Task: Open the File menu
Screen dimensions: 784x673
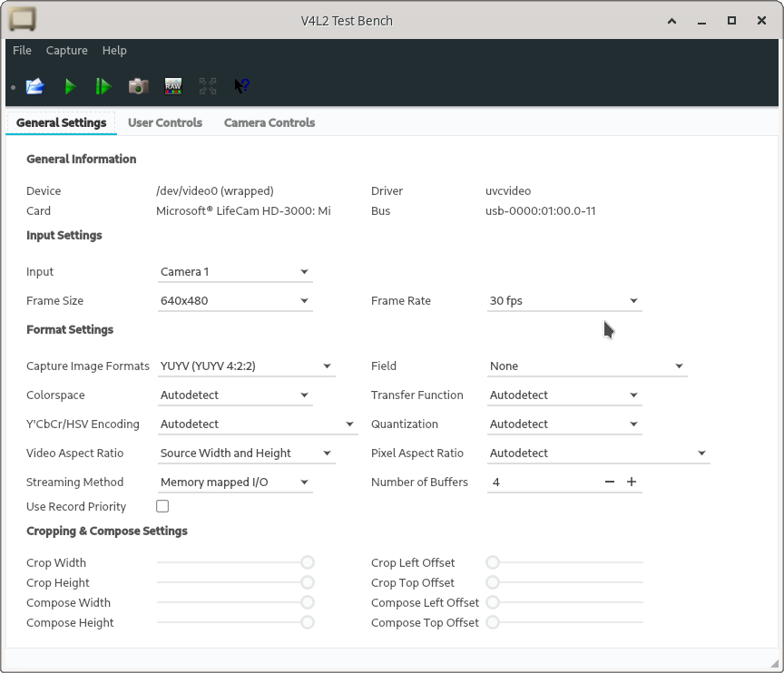Action: tap(22, 51)
